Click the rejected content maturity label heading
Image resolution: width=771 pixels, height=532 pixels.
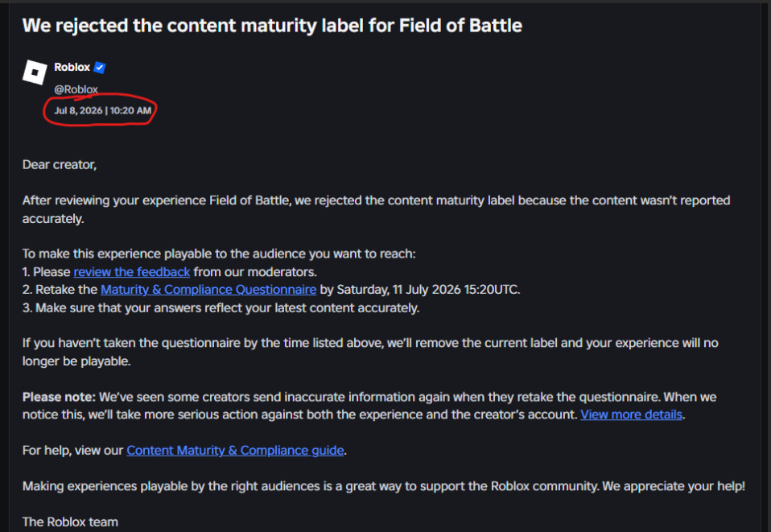(272, 26)
